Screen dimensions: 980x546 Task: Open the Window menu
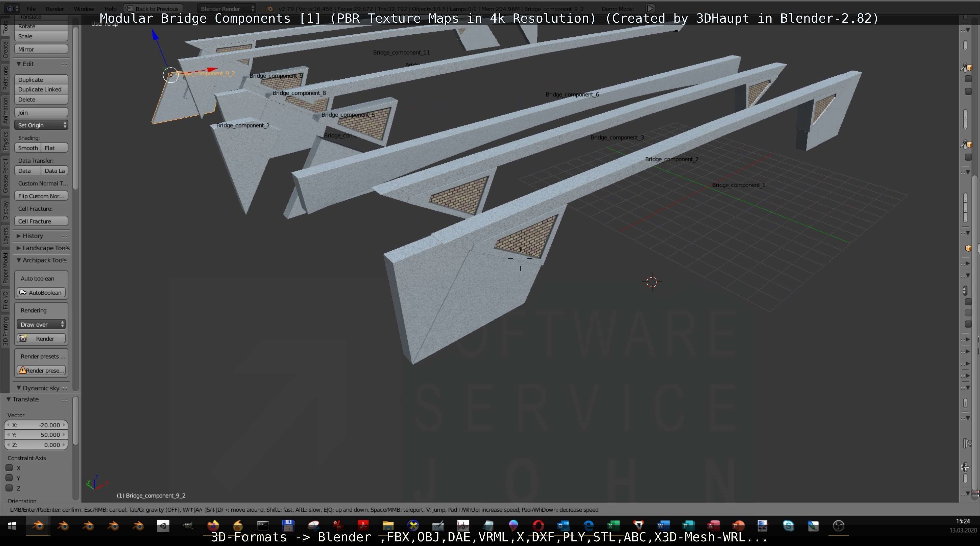tap(84, 8)
